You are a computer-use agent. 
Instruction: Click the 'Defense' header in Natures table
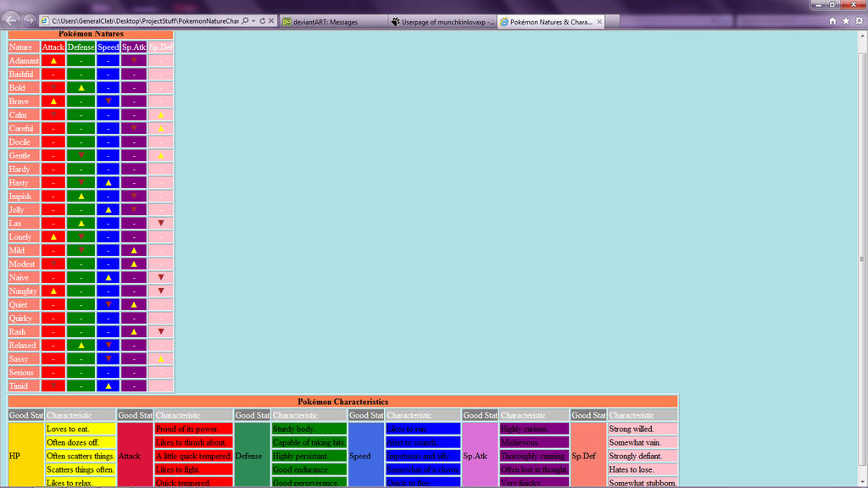[x=81, y=47]
